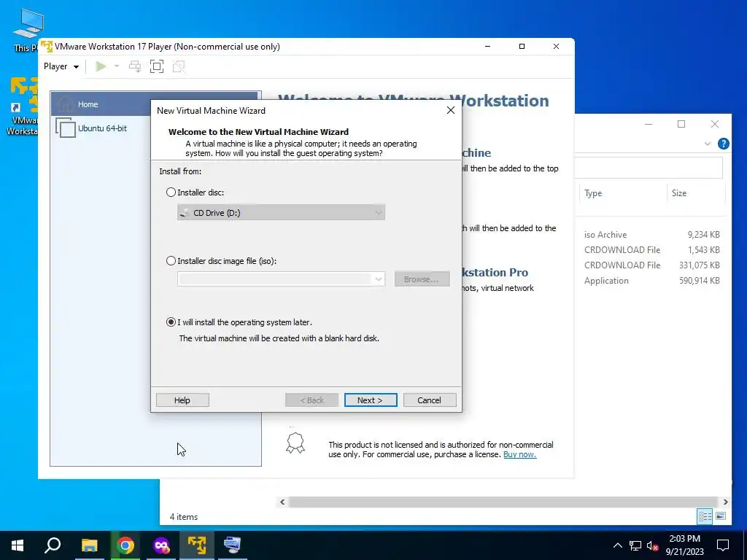The height and width of the screenshot is (560, 747).
Task: Open the notification center icon
Action: pos(723,545)
